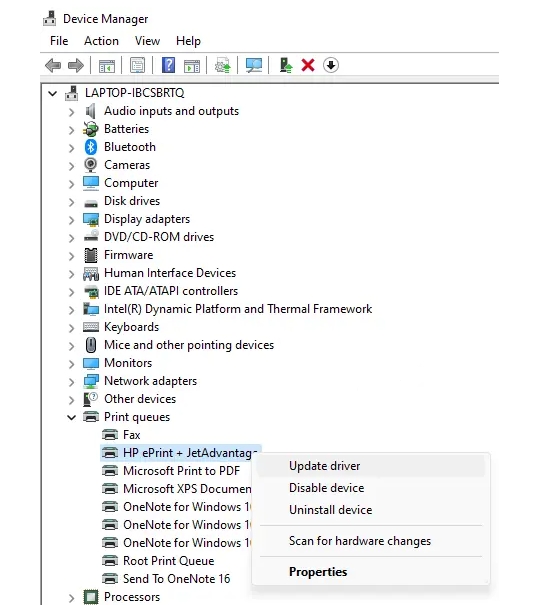Select the Firmware category label
Screen dimensions: 539x605
(128, 255)
